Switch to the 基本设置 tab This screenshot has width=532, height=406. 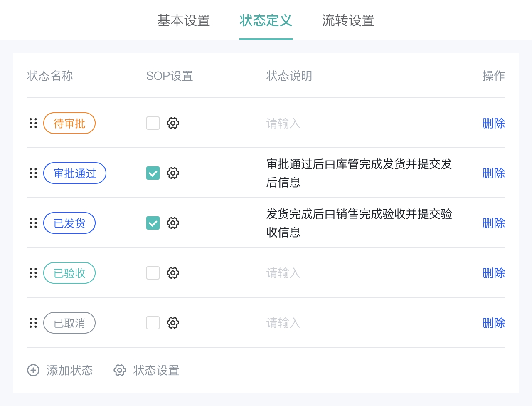tap(184, 20)
